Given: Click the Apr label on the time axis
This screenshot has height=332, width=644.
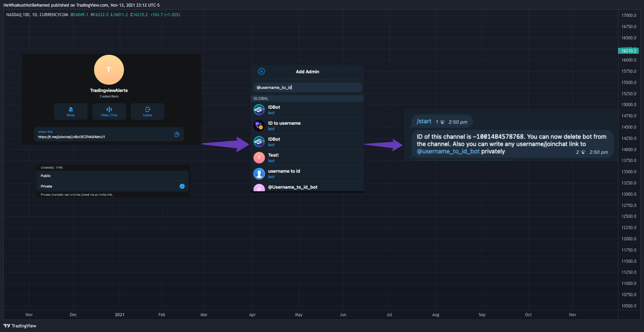Looking at the screenshot, I should click(252, 315).
